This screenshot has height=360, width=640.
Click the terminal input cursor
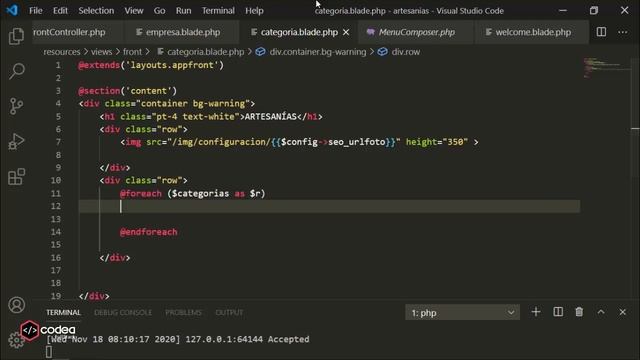(49, 352)
